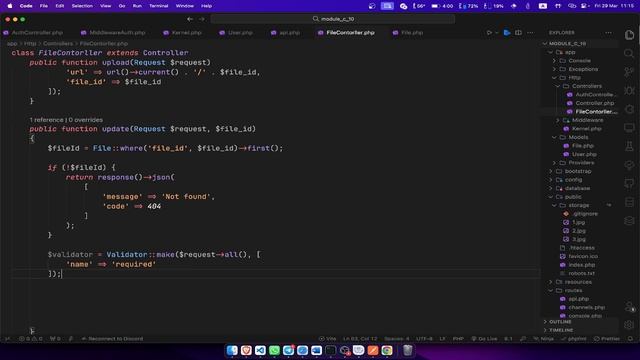Screen dimensions: 640x360
Task: Click the '1 reference' code lens link
Action: [46, 120]
